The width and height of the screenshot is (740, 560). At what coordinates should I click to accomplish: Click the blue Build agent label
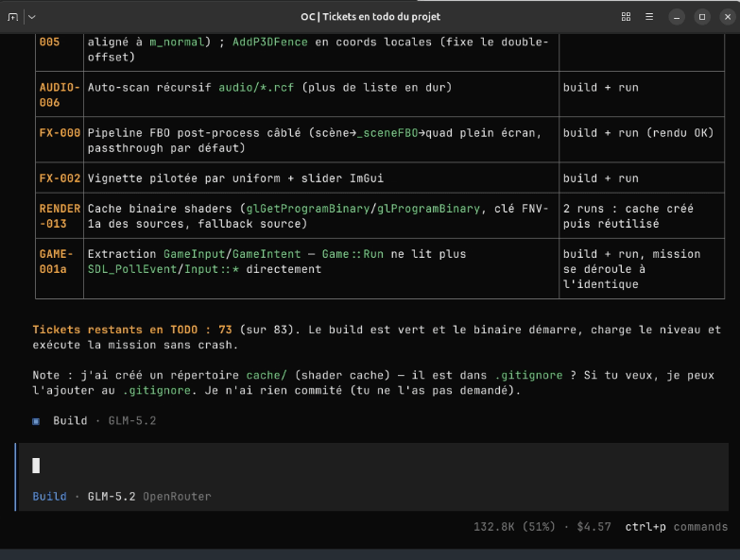tap(49, 497)
